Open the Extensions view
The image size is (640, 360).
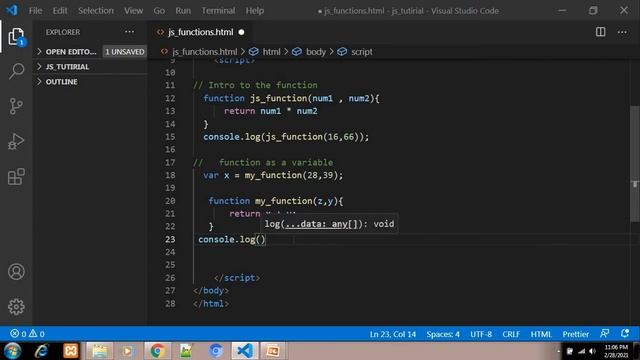[x=16, y=177]
